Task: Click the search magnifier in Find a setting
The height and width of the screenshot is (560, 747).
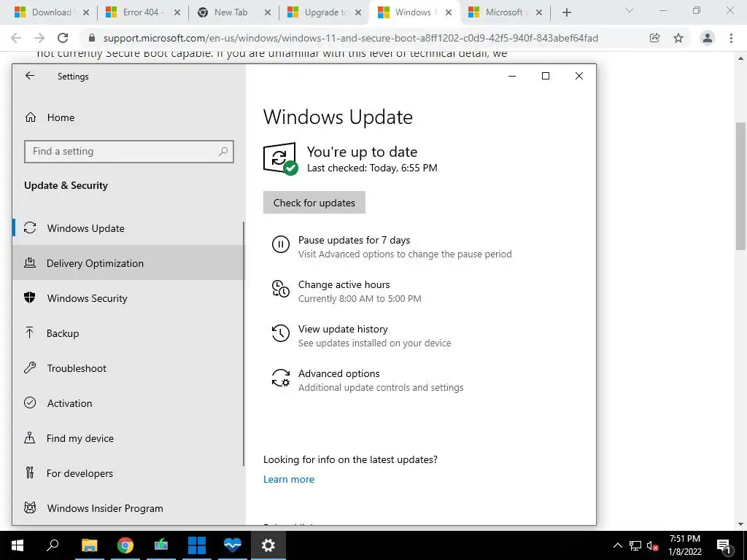Action: click(223, 152)
